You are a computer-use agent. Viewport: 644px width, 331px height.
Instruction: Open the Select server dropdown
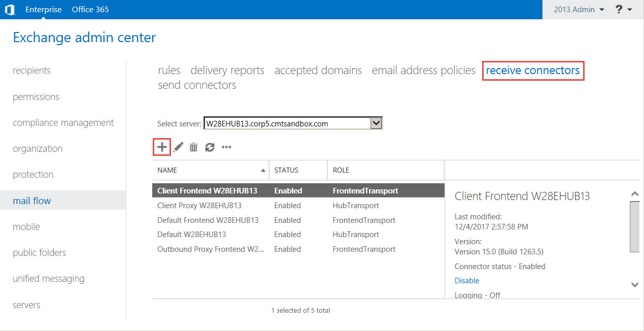[x=376, y=123]
